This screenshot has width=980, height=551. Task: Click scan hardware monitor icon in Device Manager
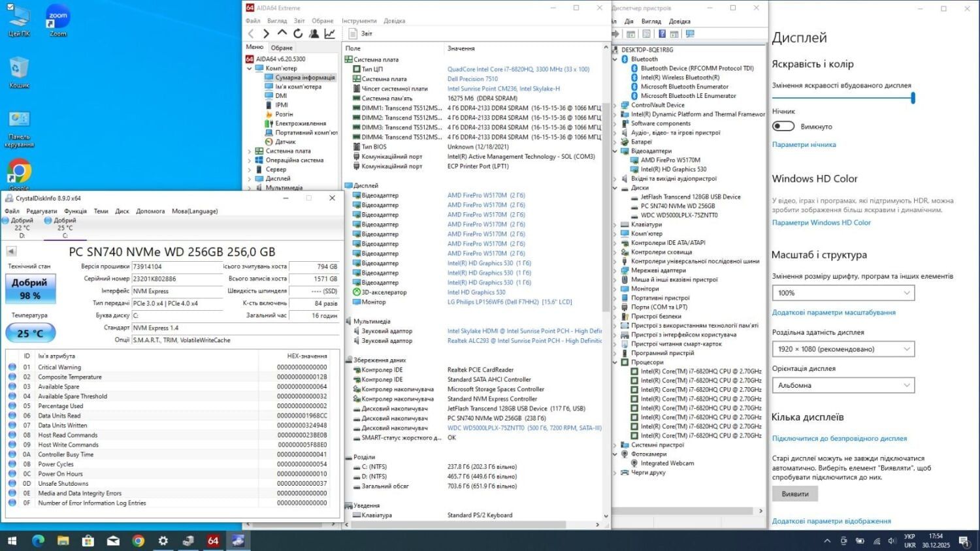690,34
